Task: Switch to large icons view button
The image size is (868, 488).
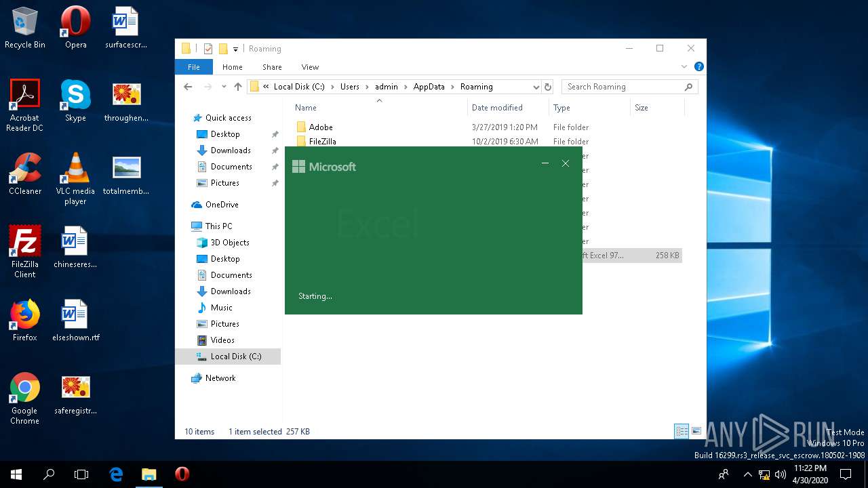Action: (x=696, y=431)
